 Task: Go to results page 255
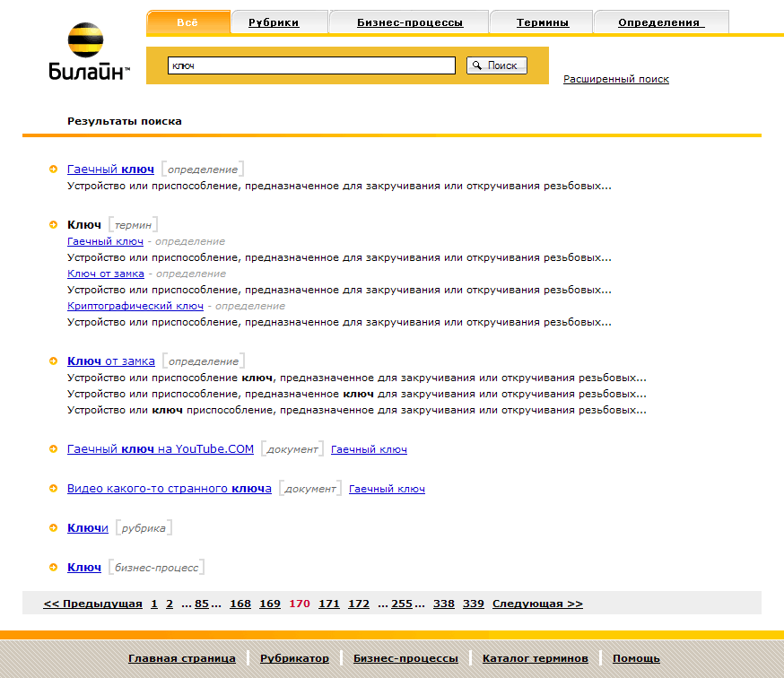(402, 604)
